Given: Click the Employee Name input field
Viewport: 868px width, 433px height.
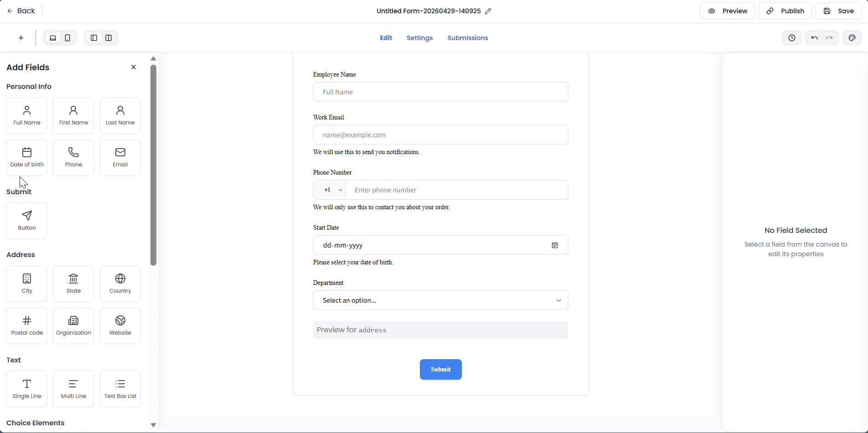Looking at the screenshot, I should pyautogui.click(x=441, y=92).
